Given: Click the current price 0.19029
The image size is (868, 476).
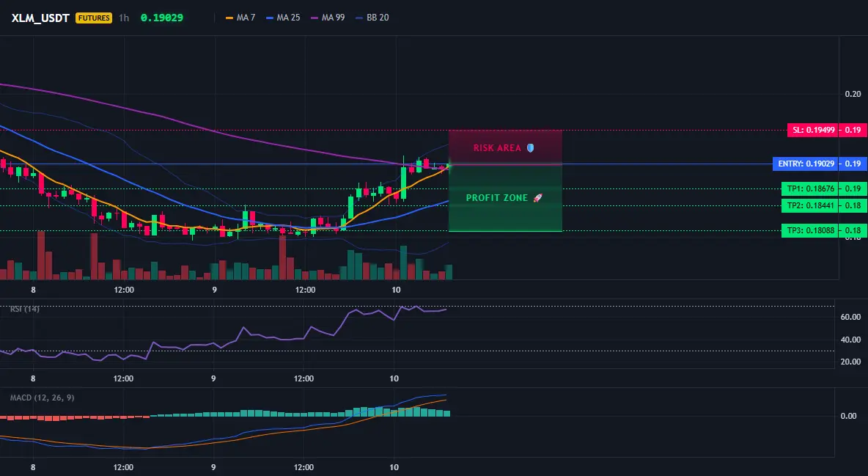Looking at the screenshot, I should (x=161, y=18).
